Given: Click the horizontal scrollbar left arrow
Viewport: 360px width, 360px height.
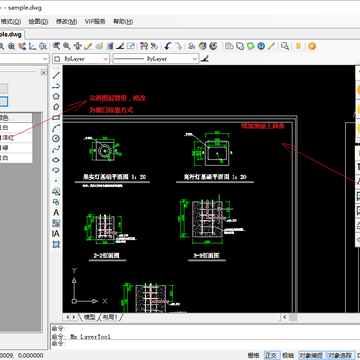Looking at the screenshot, I should click(x=285, y=317).
